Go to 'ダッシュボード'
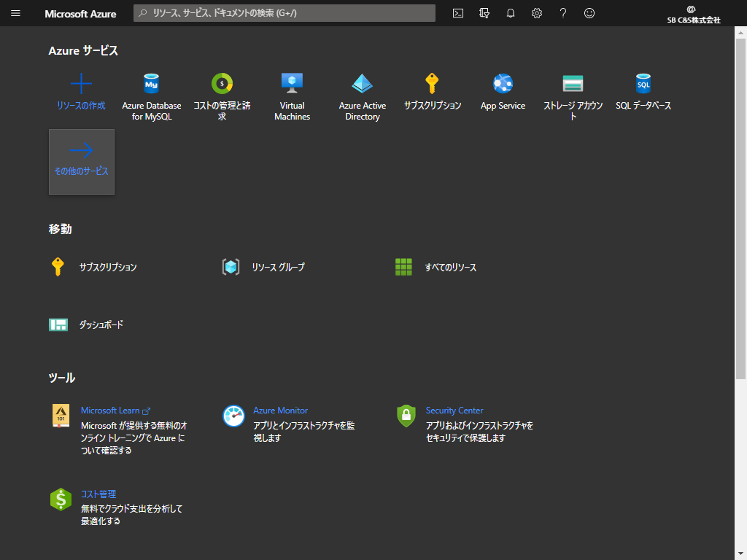The height and width of the screenshot is (560, 747). [101, 324]
